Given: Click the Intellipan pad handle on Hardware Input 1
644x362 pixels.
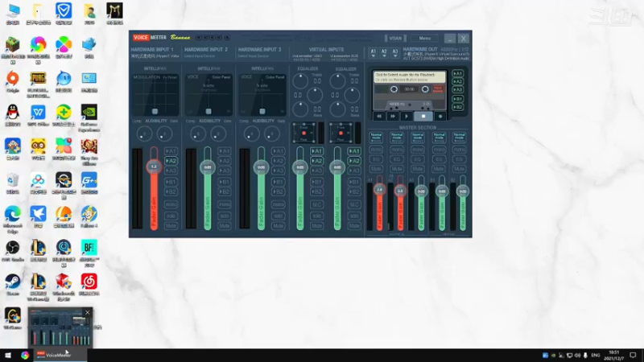Looking at the screenshot, I should pos(155,111).
